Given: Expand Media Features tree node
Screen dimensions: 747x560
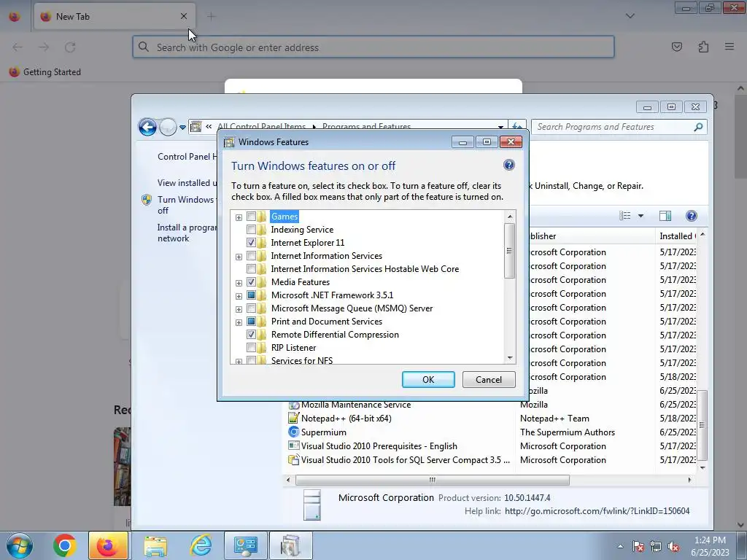Looking at the screenshot, I should [239, 283].
